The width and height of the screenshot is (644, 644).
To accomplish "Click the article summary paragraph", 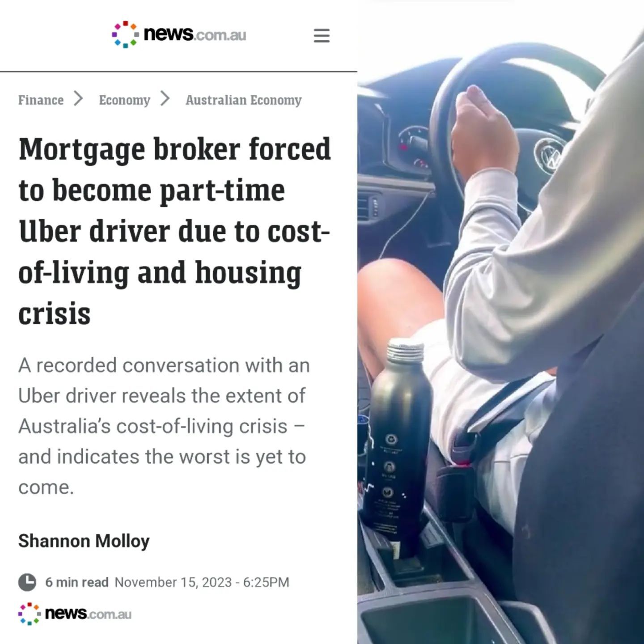I will tap(164, 426).
